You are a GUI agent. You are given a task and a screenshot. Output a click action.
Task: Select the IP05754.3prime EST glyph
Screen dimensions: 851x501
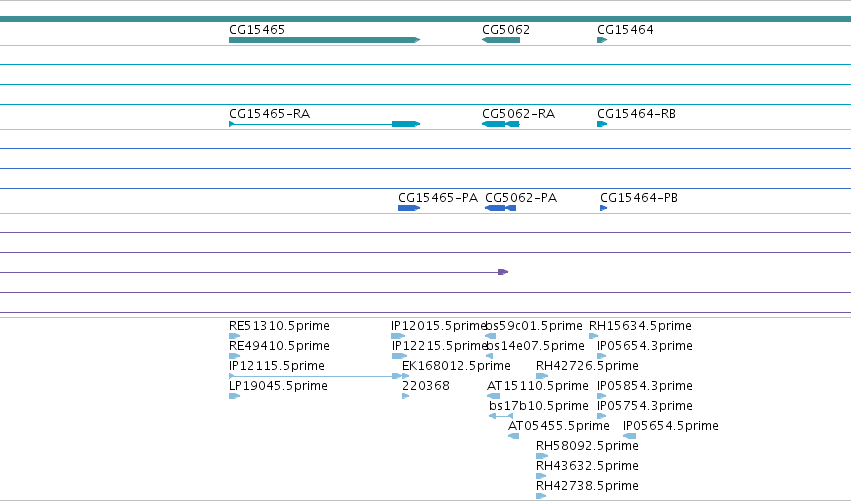coord(601,416)
